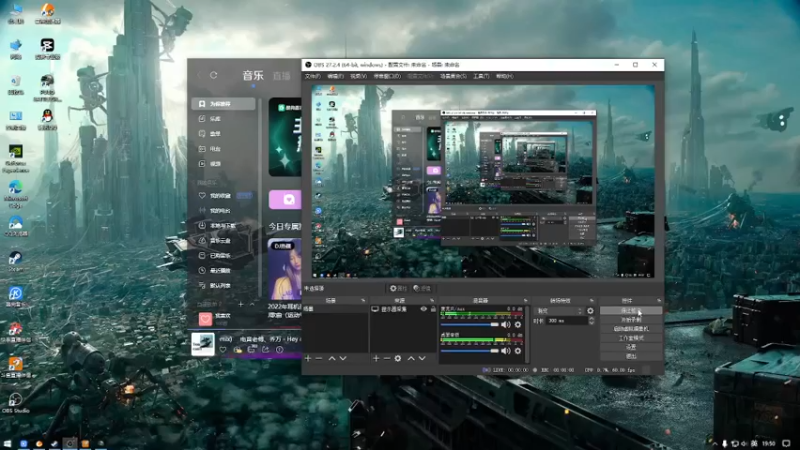Click the Start Recording button in OBS Controls
Viewport: 800px width, 450px height.
pyautogui.click(x=631, y=319)
